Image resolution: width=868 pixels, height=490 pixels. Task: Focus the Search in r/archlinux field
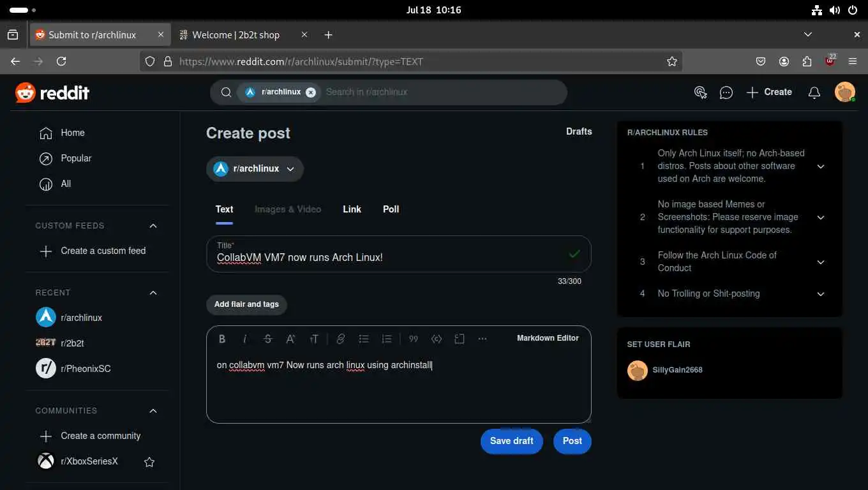(440, 92)
